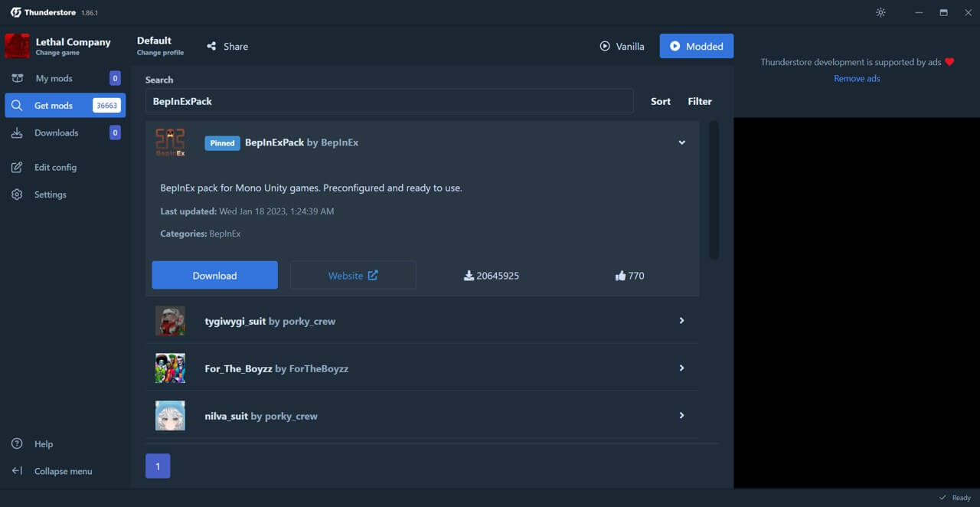Click the For_The_Boyzz mod thumbnail
The height and width of the screenshot is (507, 980).
170,368
